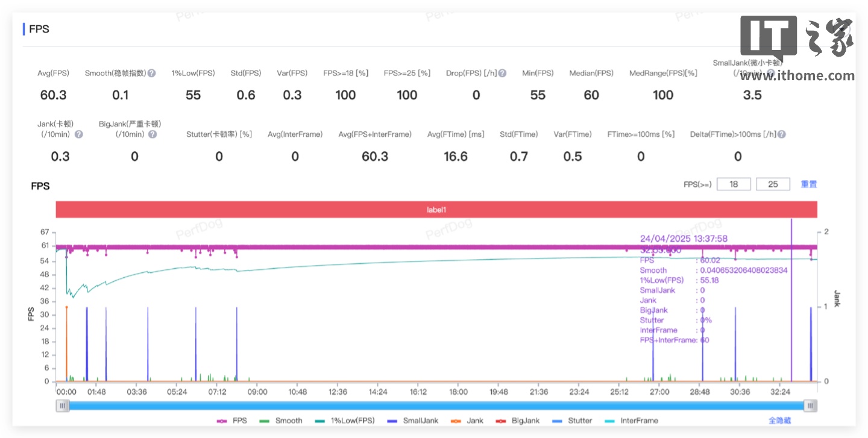Toggle FPS series in chart legend

click(x=233, y=421)
